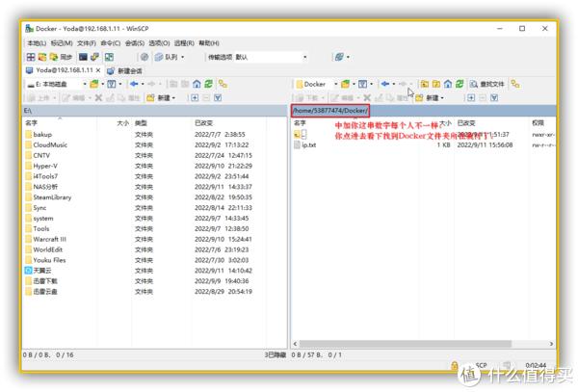Launch PuTTY via the toolbar icon

click(x=94, y=57)
